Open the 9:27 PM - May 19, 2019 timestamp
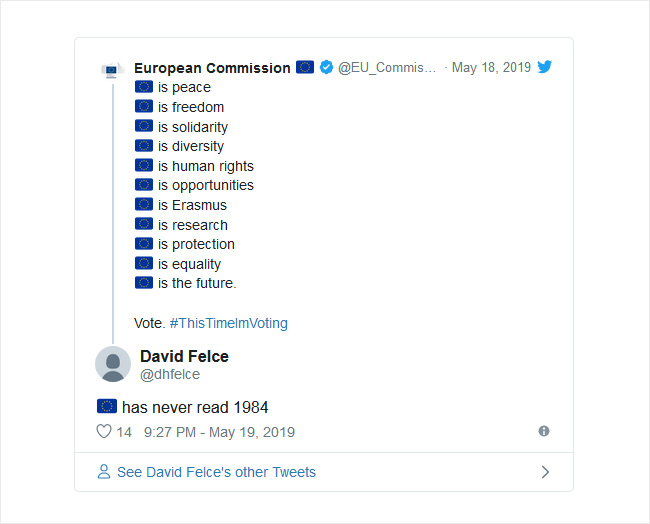This screenshot has height=524, width=650. [x=219, y=432]
